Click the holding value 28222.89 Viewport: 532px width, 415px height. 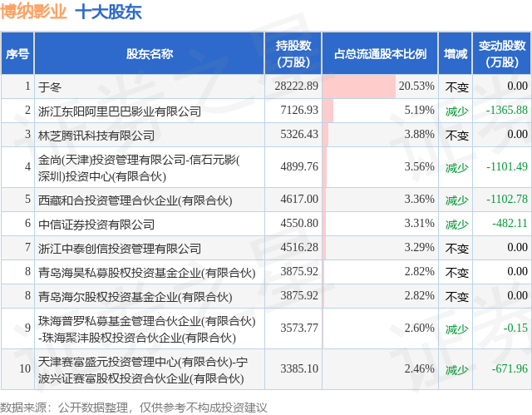click(296, 86)
